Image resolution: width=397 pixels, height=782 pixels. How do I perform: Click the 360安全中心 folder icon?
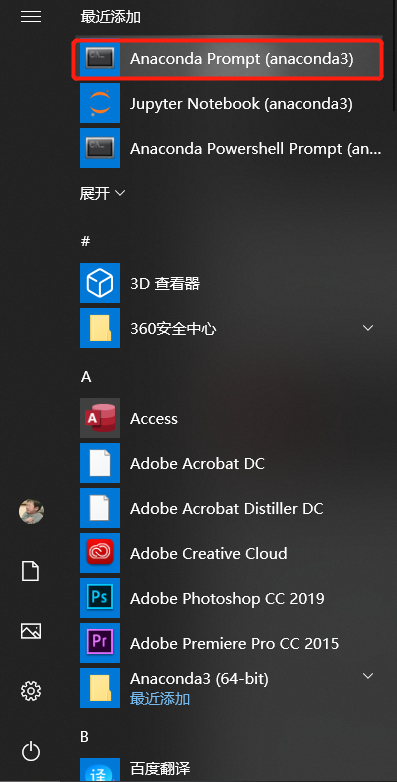pos(100,328)
